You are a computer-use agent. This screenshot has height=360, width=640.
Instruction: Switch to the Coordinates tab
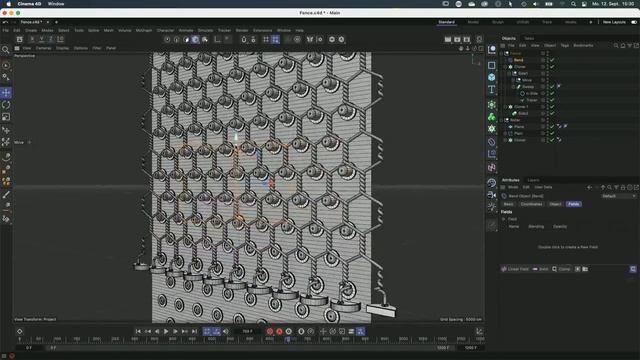coord(531,204)
